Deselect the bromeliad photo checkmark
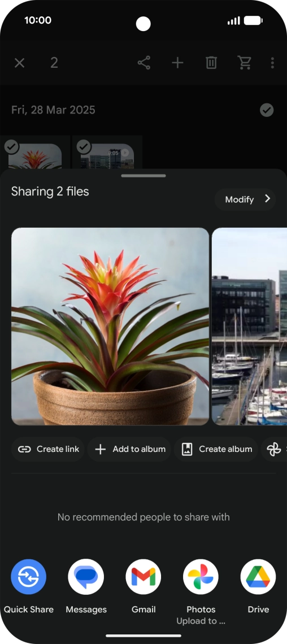This screenshot has width=287, height=644. pos(11,147)
